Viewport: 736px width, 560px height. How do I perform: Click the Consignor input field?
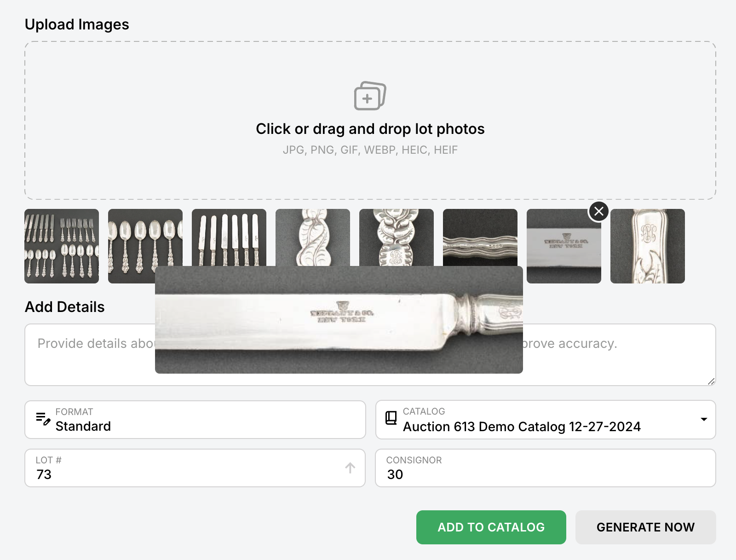[545, 474]
